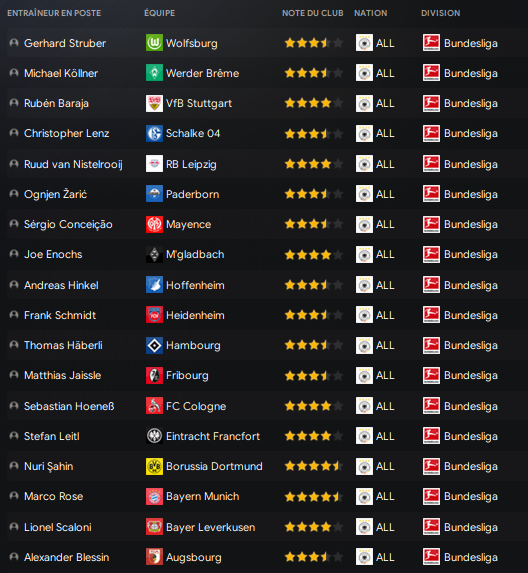
Task: Click the Eintracht Francfort eagle logo
Action: click(x=154, y=436)
